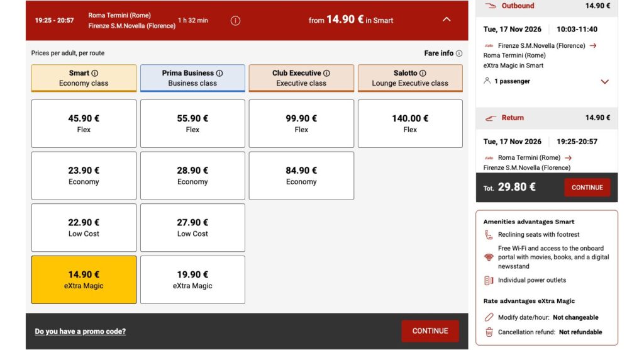Open the promo code link

click(80, 332)
